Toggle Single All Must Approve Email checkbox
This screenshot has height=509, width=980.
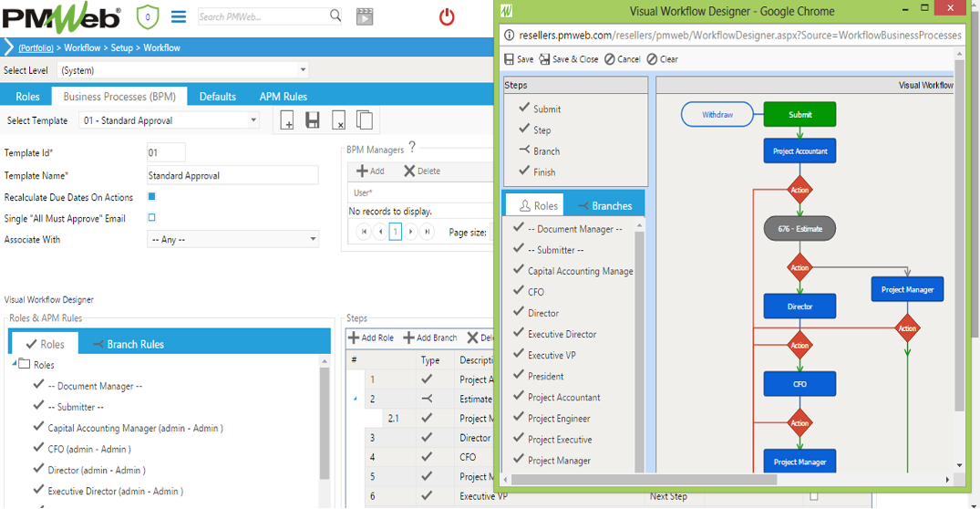click(x=151, y=218)
